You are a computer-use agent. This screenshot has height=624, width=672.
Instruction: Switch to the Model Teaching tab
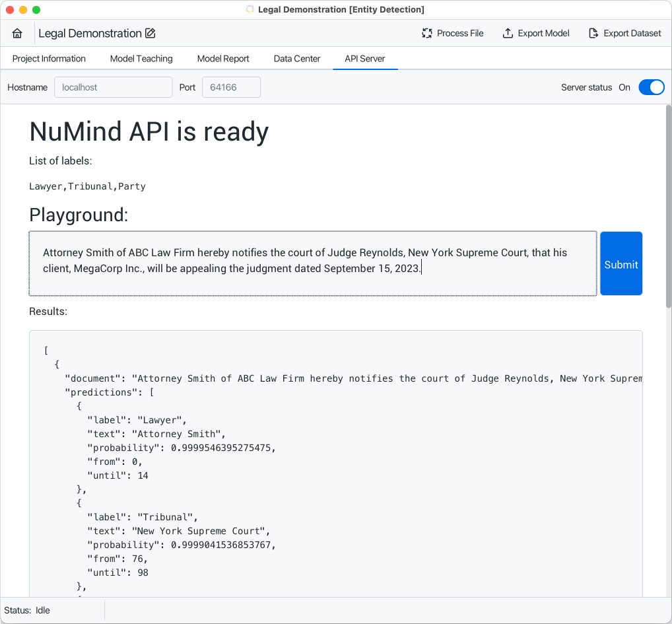tap(141, 59)
